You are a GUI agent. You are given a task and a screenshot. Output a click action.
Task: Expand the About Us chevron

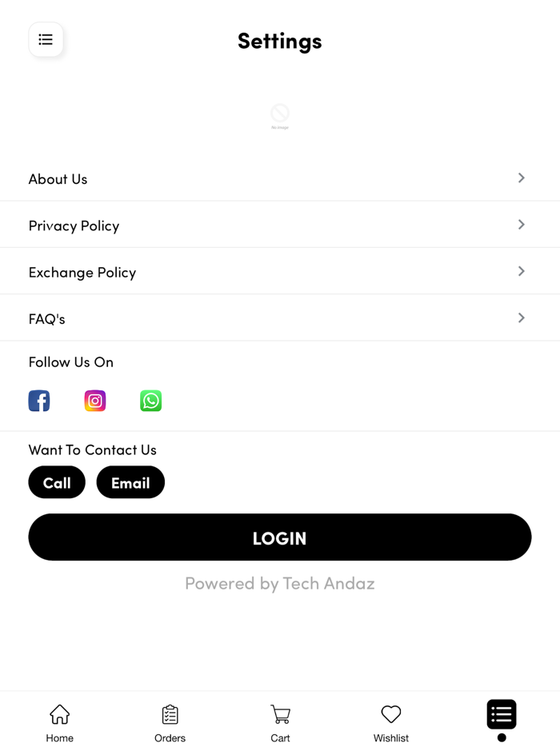(x=521, y=178)
